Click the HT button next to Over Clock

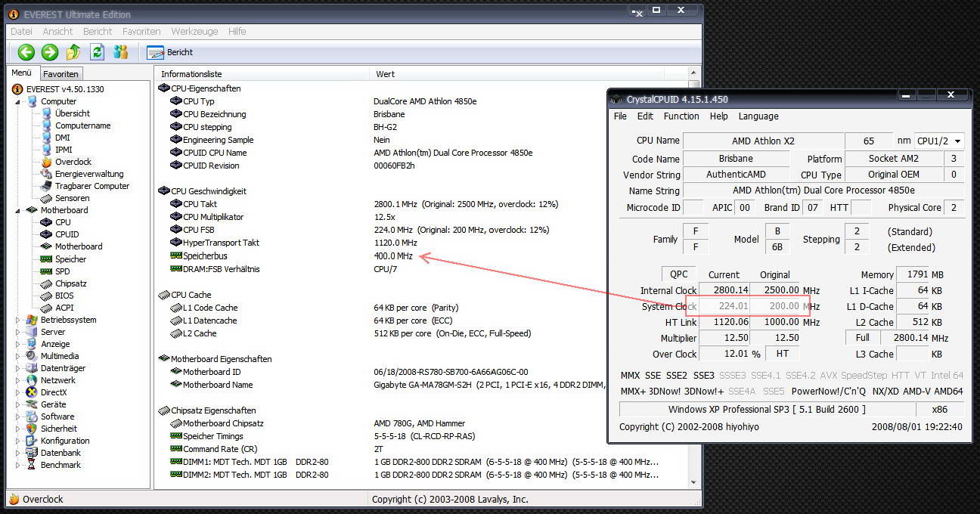click(783, 354)
